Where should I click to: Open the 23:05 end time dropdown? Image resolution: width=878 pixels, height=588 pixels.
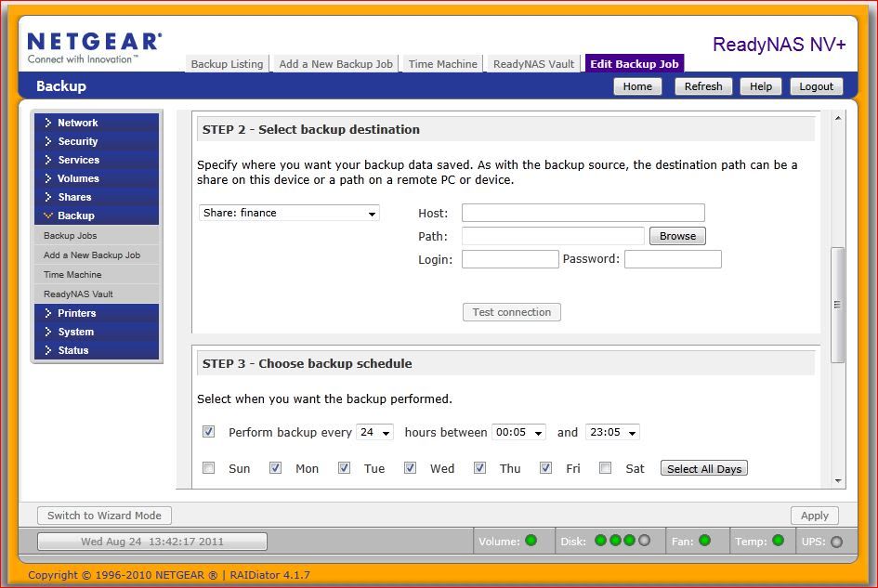(x=612, y=433)
